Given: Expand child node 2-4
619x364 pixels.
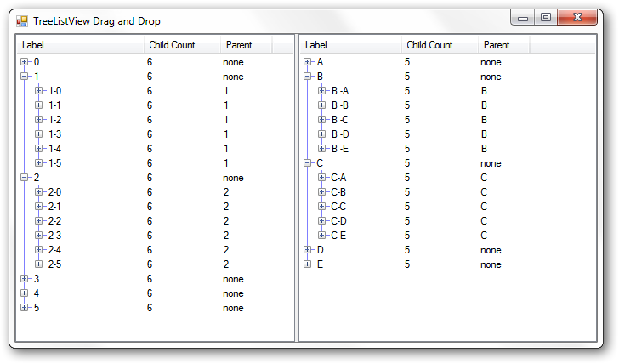Looking at the screenshot, I should 39,249.
